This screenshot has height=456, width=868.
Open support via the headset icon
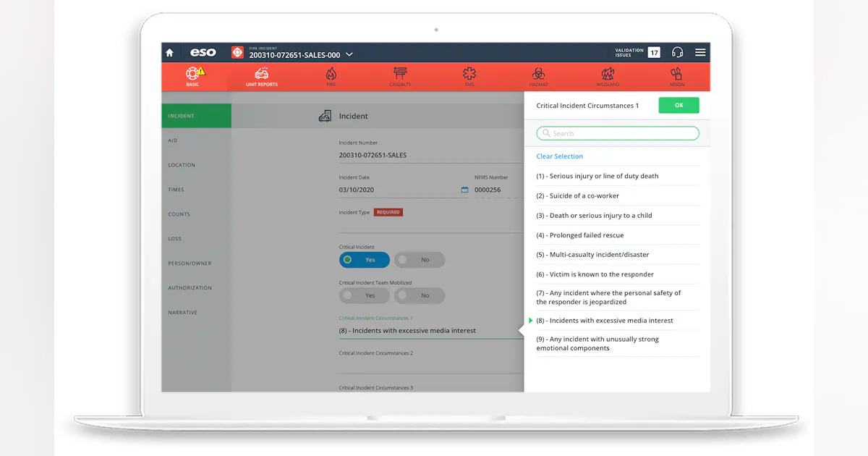[678, 53]
